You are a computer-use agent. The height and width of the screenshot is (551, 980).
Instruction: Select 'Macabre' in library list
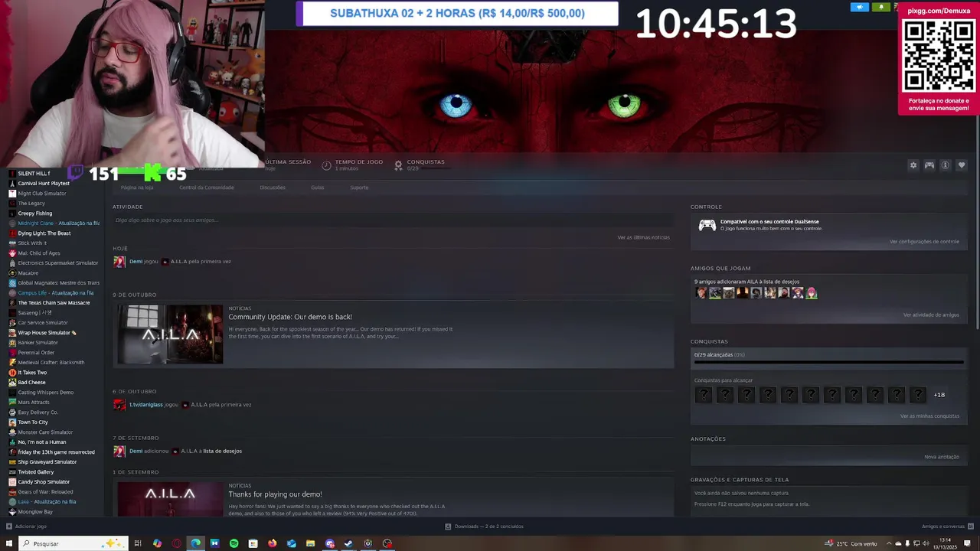coord(28,273)
